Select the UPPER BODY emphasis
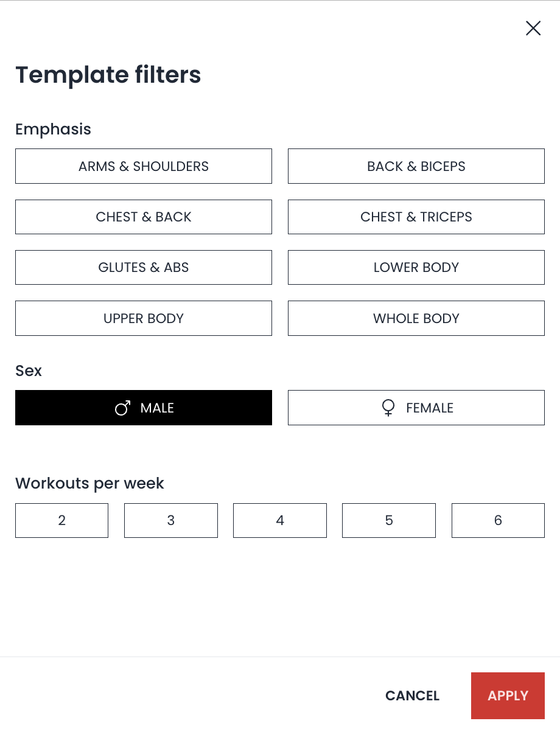Image resolution: width=560 pixels, height=735 pixels. [x=143, y=318]
